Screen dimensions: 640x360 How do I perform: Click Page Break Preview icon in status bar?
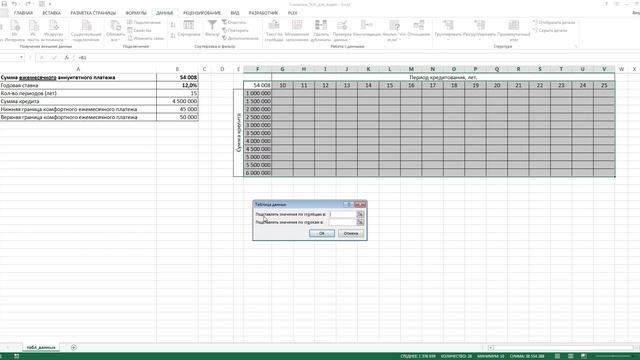point(584,356)
